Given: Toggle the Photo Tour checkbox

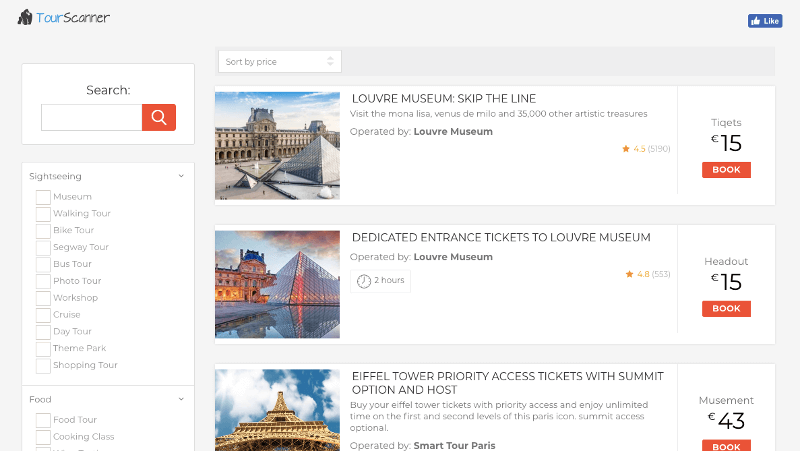Looking at the screenshot, I should point(43,281).
